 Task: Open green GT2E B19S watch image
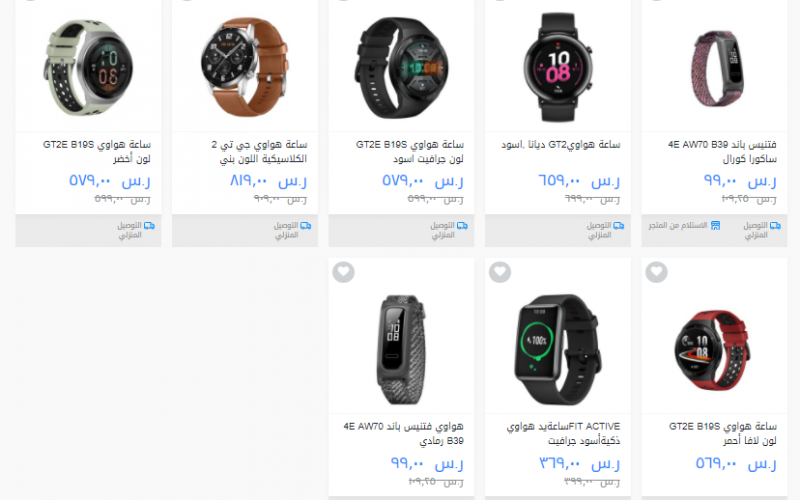tap(88, 67)
